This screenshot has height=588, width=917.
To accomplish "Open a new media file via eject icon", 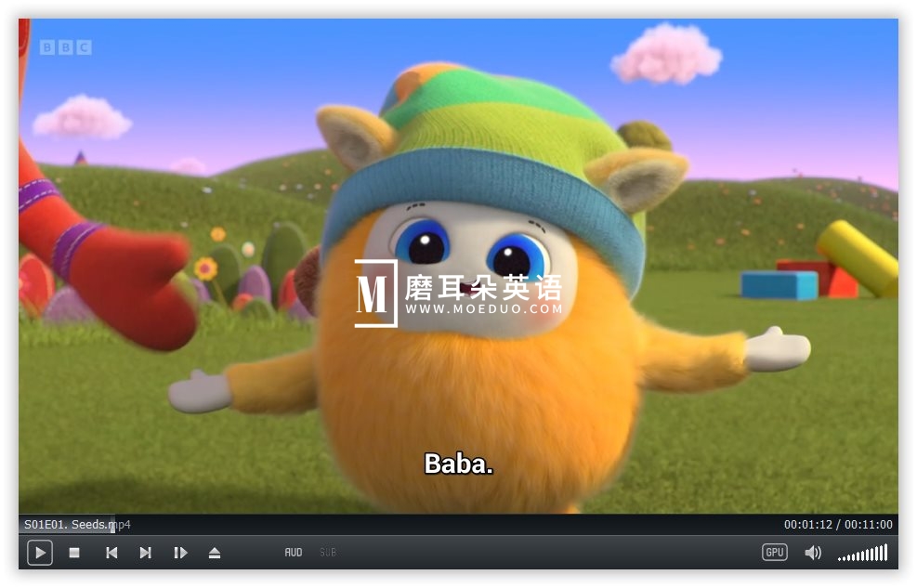I will tap(214, 553).
